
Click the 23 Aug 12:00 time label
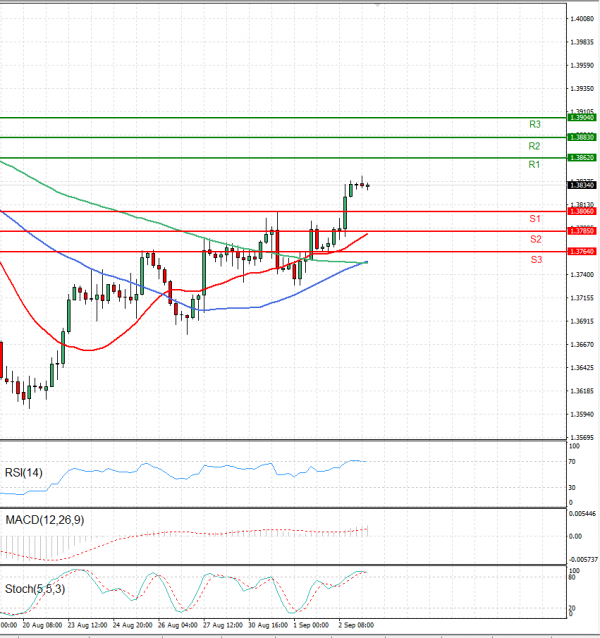[x=87, y=625]
